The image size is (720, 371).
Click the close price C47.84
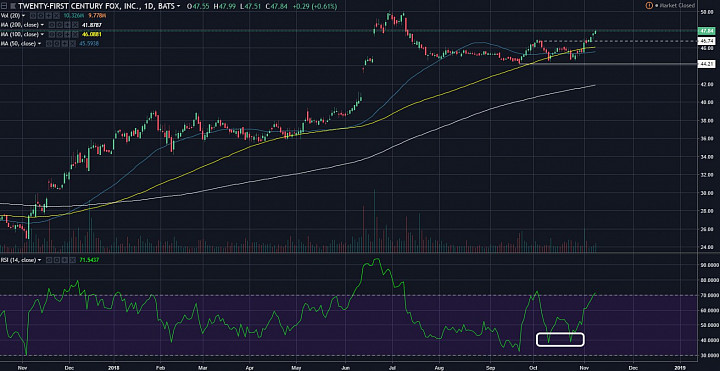coord(276,6)
